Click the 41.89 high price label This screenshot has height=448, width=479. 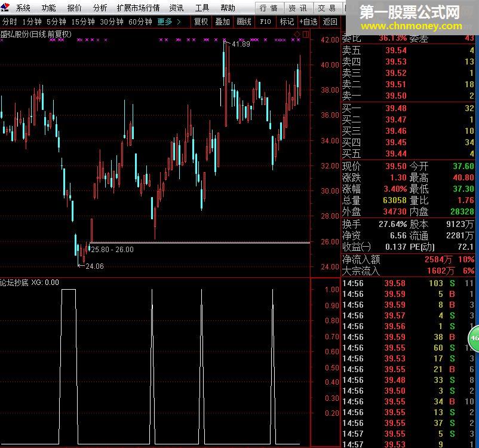tap(241, 44)
